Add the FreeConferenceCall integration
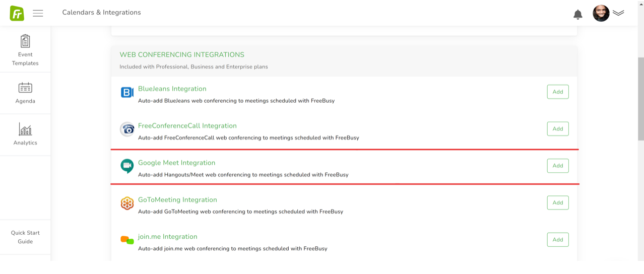 558,129
